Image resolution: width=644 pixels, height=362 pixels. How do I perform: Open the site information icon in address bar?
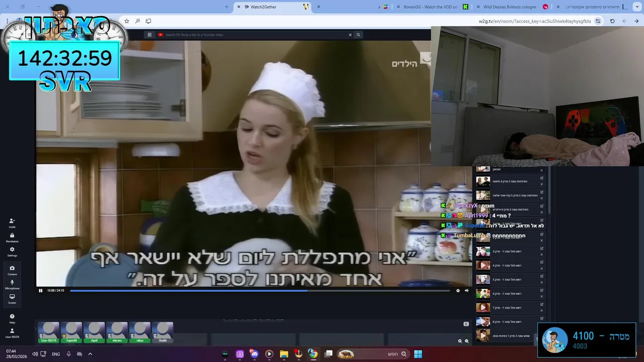tap(598, 21)
